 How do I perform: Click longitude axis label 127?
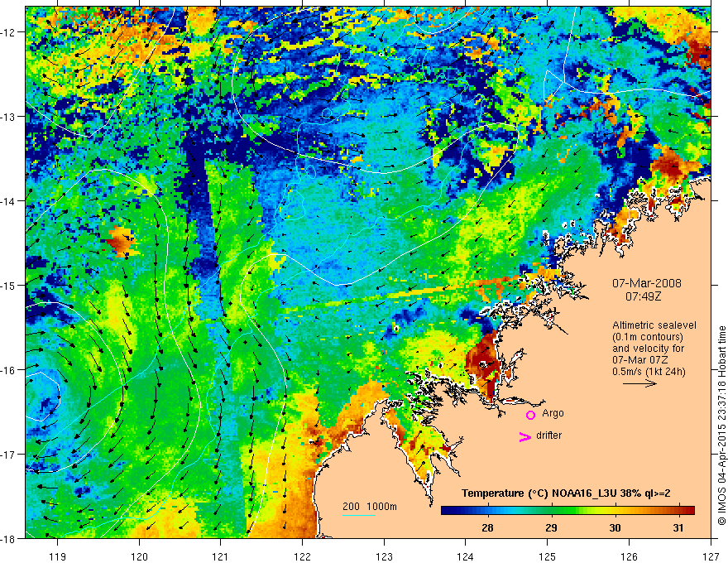pos(711,556)
